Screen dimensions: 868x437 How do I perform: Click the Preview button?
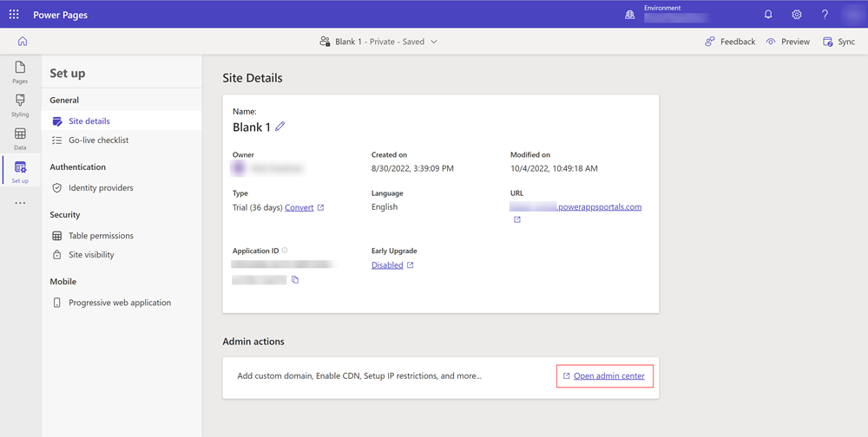tap(787, 42)
